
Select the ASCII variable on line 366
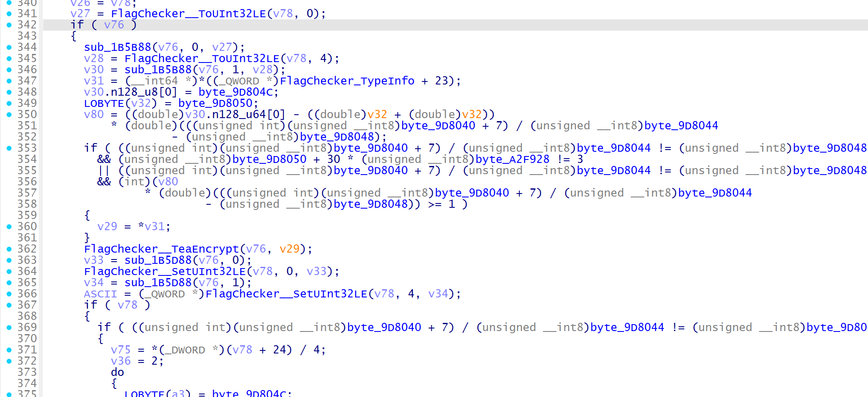tap(100, 294)
